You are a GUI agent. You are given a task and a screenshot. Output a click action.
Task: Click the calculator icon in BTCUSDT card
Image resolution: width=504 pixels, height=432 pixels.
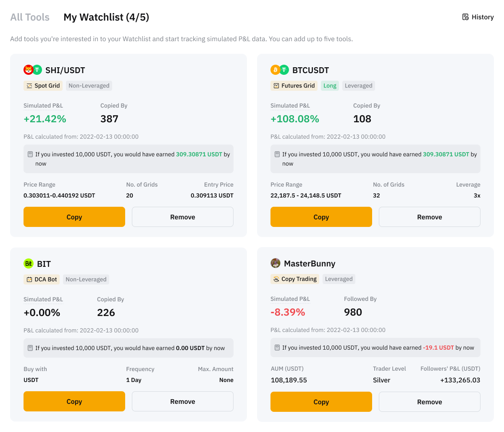[277, 154]
